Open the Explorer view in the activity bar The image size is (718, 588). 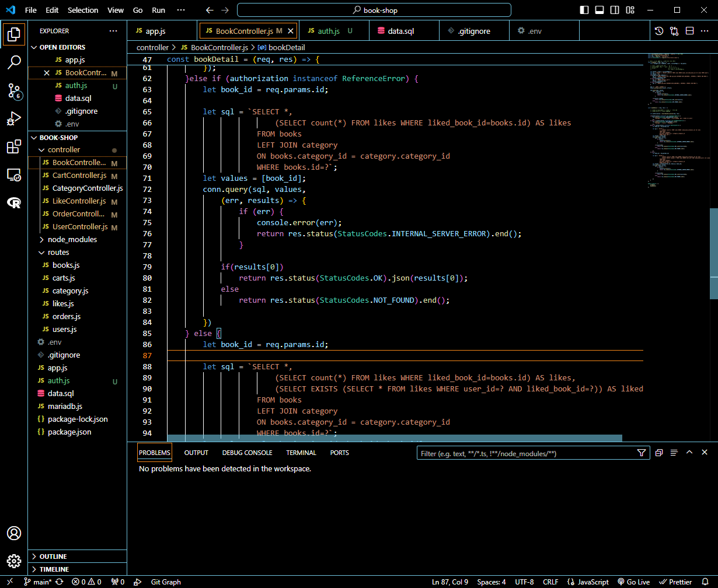coord(14,34)
